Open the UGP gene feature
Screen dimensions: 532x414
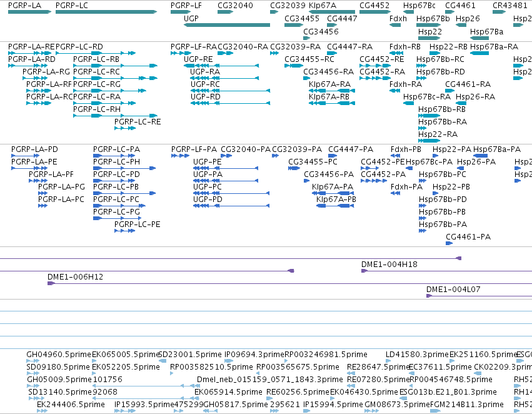[227, 25]
